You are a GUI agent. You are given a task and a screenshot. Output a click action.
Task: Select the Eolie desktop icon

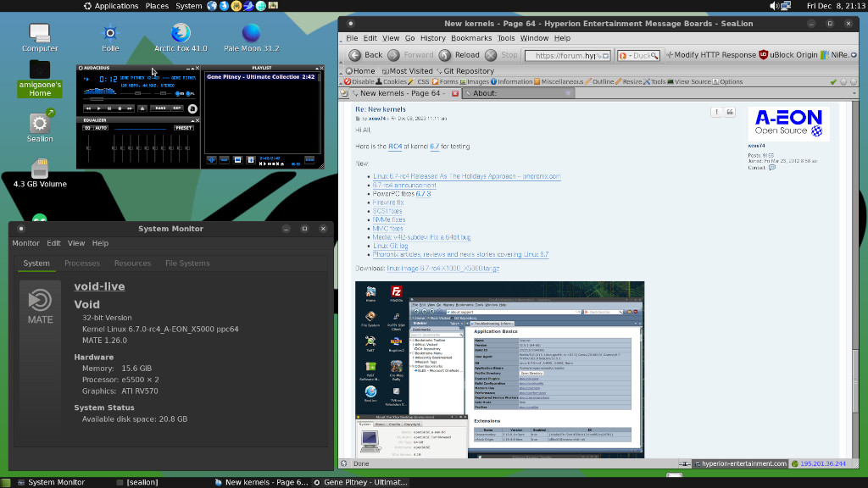tap(110, 37)
